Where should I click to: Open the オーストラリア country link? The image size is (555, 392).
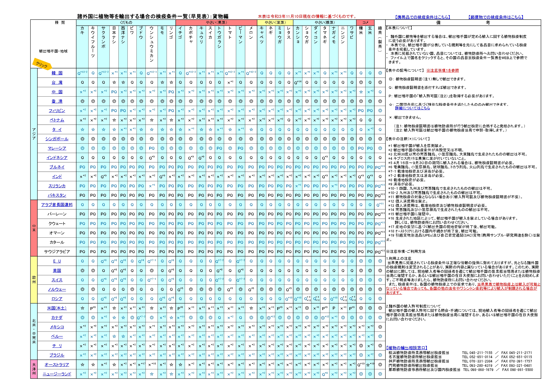(x=57, y=365)
